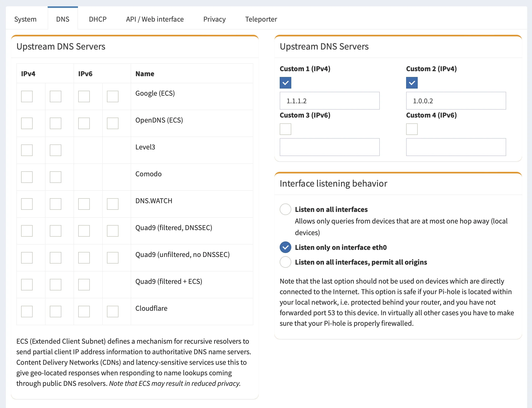Open the System settings tab

(x=25, y=19)
